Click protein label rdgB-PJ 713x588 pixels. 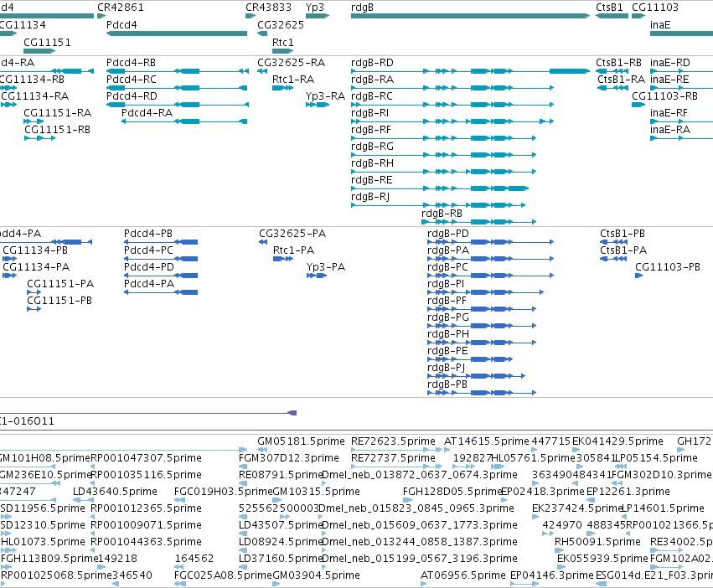(447, 368)
